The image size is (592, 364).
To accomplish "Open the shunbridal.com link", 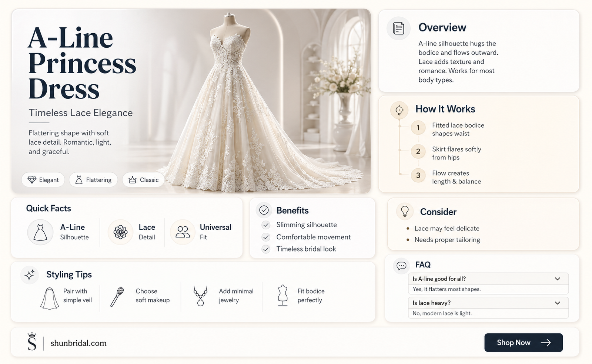I will pos(78,343).
